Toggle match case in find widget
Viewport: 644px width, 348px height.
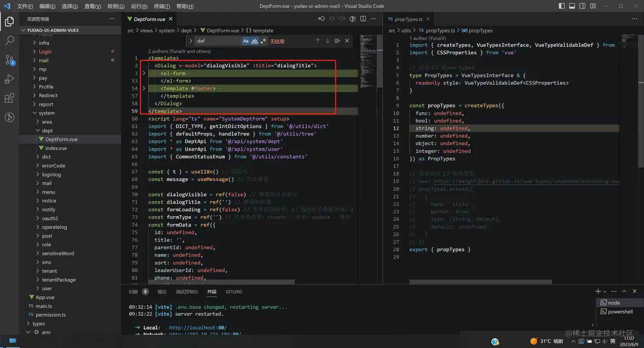click(x=246, y=41)
